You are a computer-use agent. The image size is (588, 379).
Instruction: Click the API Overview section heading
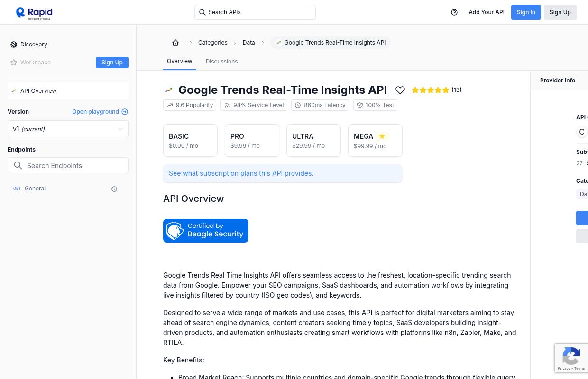click(x=193, y=199)
